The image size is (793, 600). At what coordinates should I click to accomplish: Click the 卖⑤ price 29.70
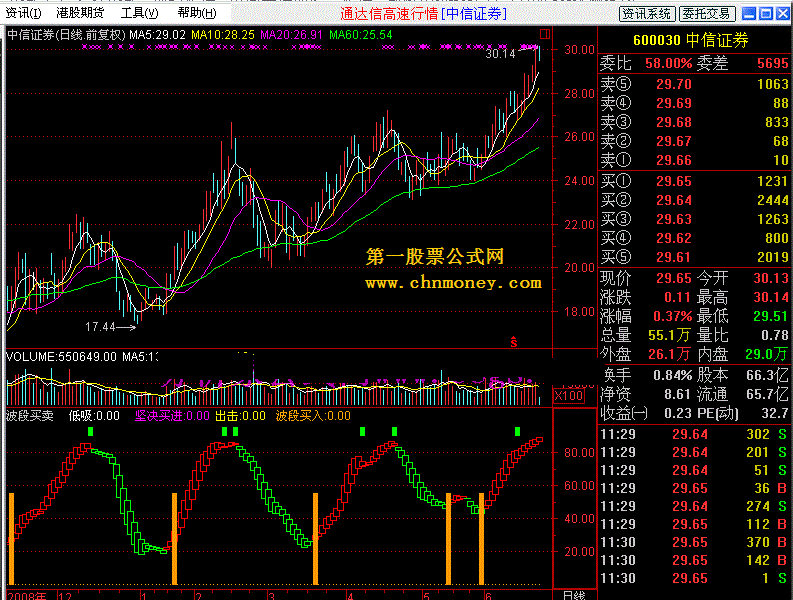coord(674,84)
